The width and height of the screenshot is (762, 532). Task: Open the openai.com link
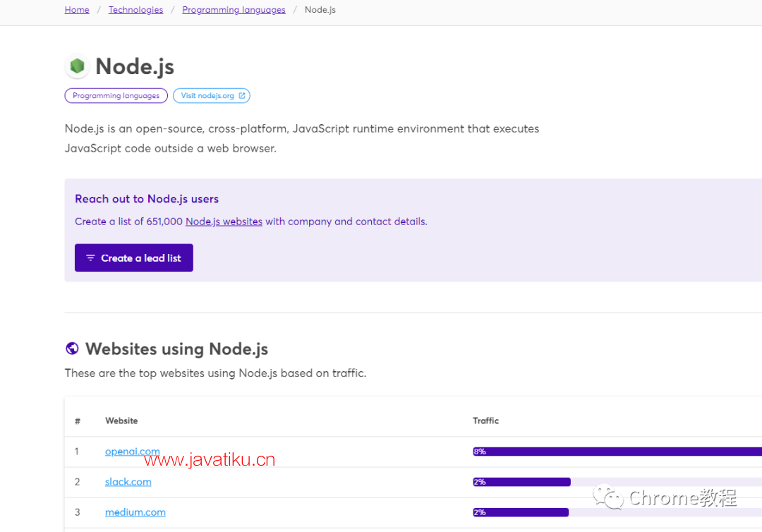pos(132,452)
